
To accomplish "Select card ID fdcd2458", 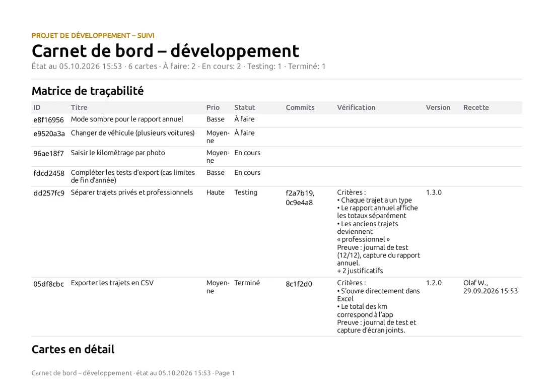I will point(49,173).
